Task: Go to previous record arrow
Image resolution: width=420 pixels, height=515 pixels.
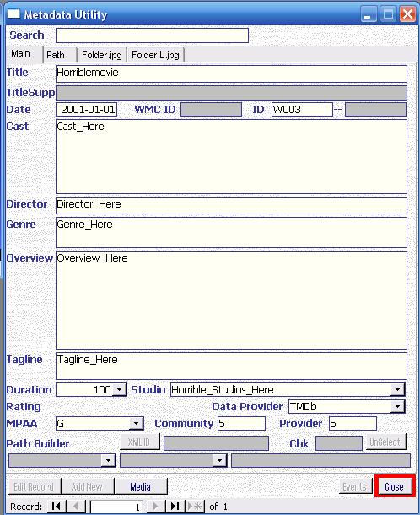Action: (x=76, y=506)
